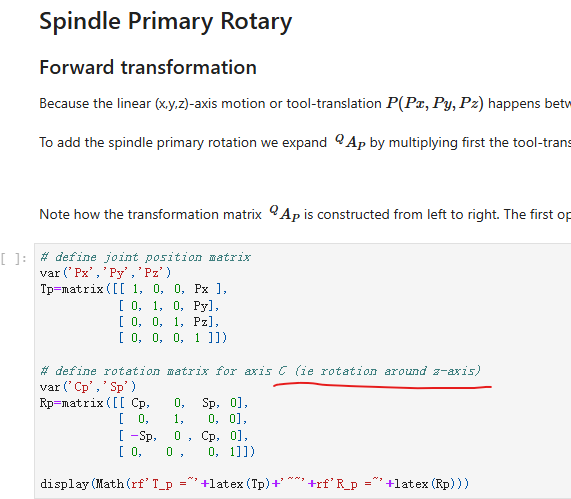Click the P(Px,Py,Pz) math expression
This screenshot has width=571, height=499.
click(435, 103)
